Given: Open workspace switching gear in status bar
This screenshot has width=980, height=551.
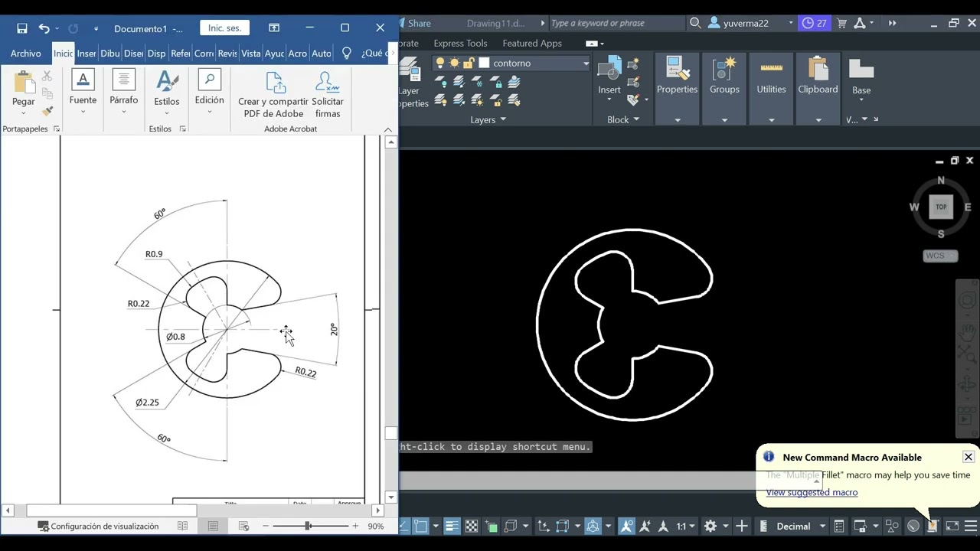Looking at the screenshot, I should [710, 526].
